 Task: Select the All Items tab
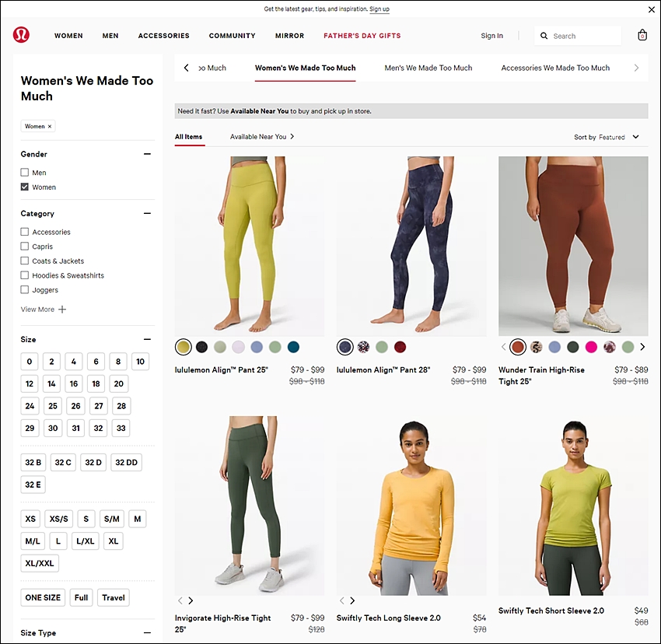click(x=188, y=137)
